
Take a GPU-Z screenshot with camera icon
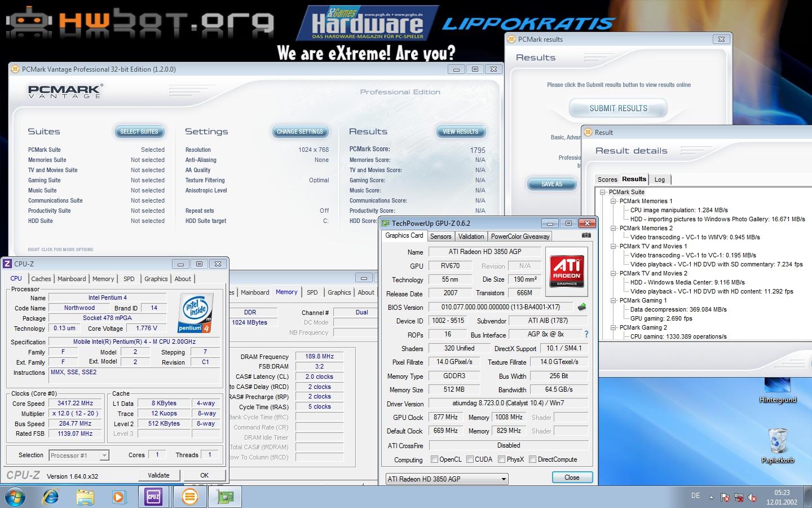coord(586,235)
